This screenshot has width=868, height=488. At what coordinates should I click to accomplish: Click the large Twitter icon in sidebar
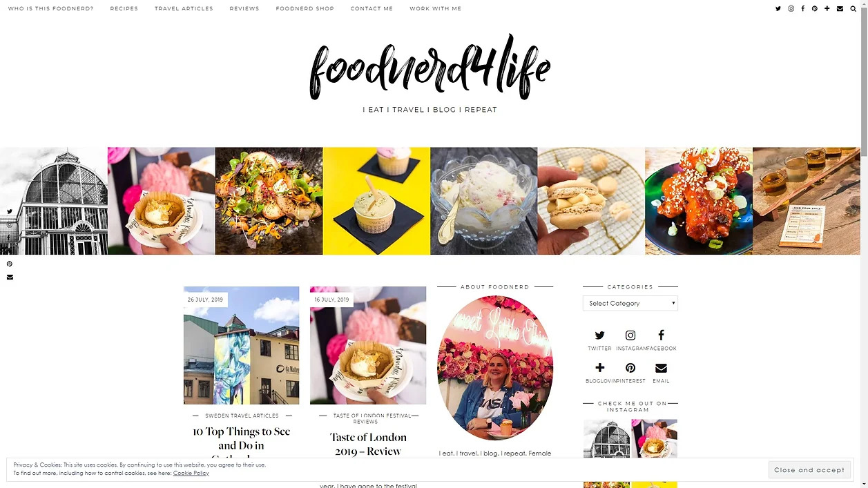coord(599,335)
